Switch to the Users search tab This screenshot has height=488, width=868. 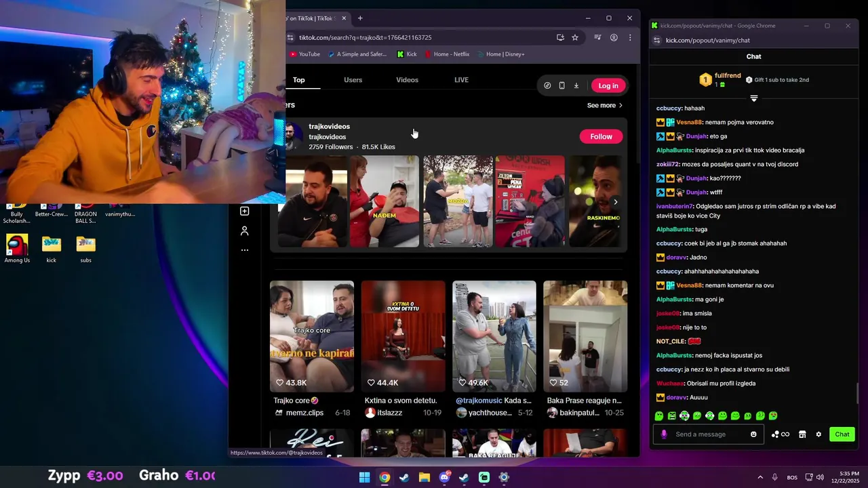click(x=353, y=80)
